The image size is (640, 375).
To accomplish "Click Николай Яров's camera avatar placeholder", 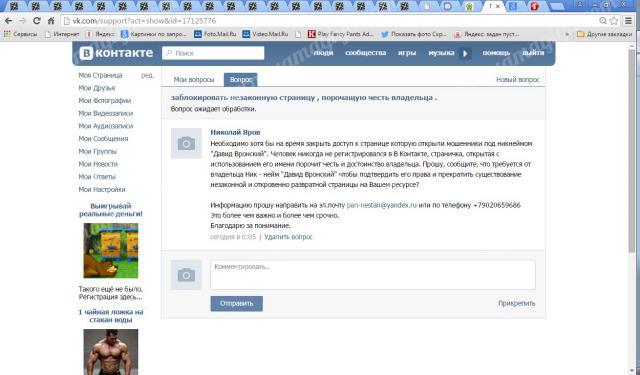I will [186, 144].
